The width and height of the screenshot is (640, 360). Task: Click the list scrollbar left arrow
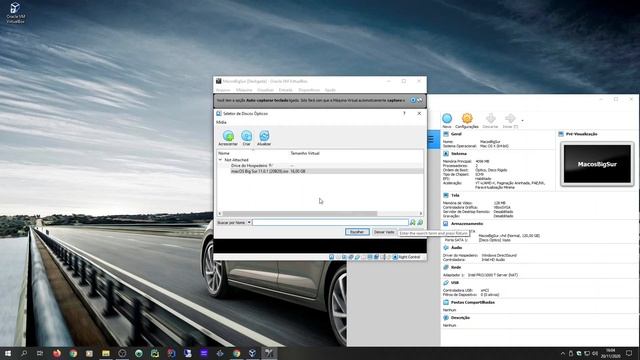[220, 213]
